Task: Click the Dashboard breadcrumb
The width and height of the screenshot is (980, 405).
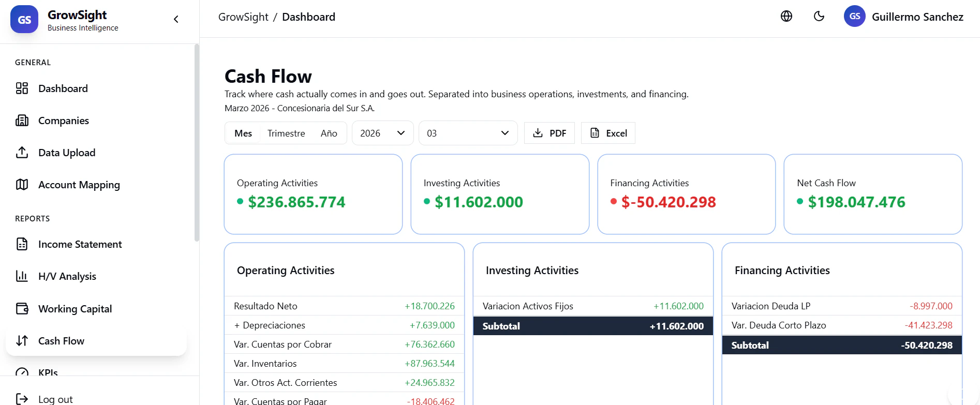Action: 308,17
